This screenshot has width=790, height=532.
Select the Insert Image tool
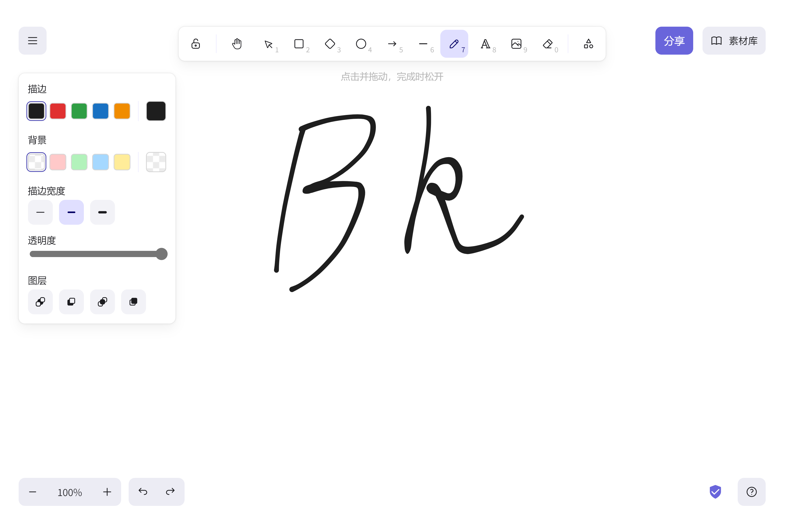coord(516,44)
